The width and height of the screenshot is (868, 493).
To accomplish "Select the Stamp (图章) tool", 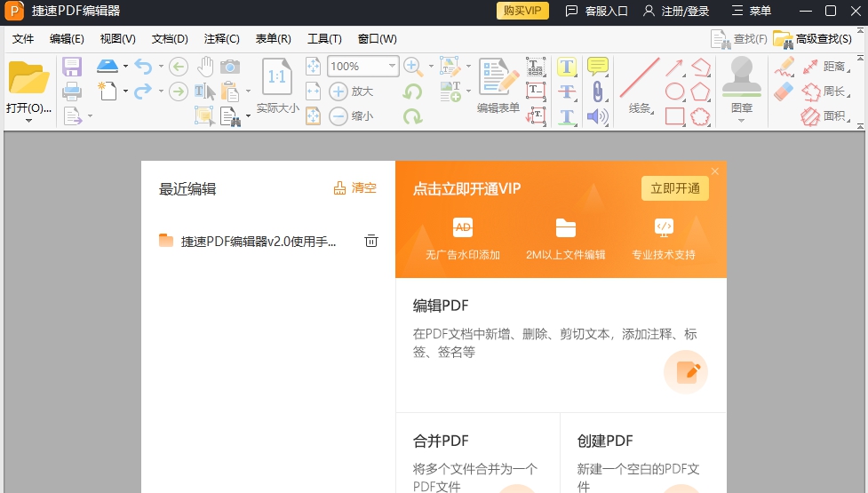I will pos(741,84).
